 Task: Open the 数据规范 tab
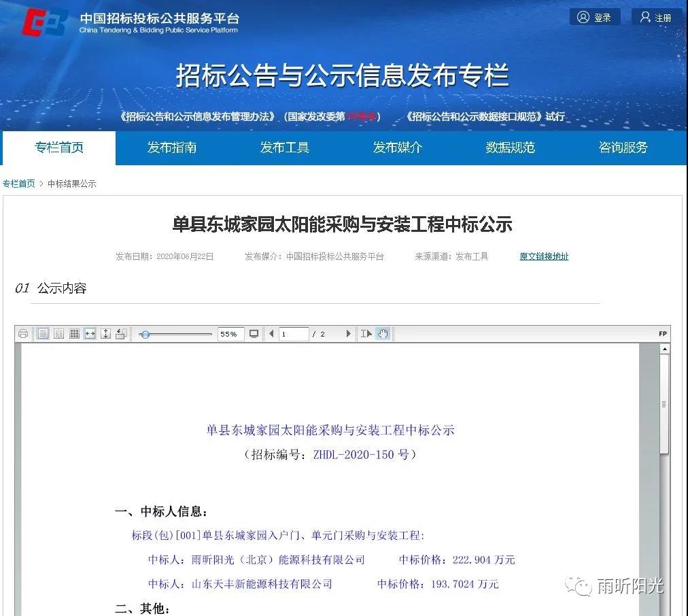pos(510,148)
